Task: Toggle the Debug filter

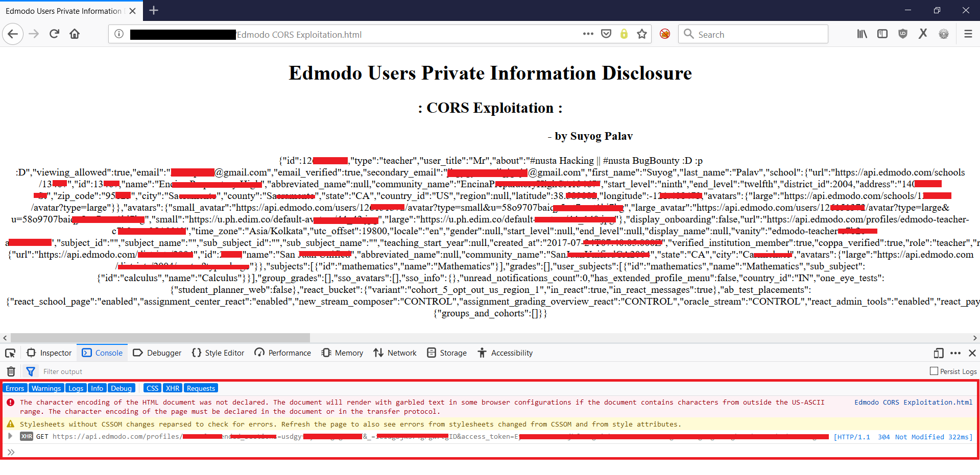Action: click(122, 388)
